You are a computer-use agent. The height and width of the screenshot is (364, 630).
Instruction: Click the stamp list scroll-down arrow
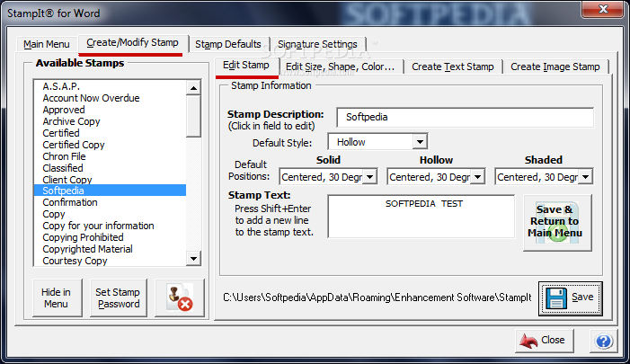click(193, 259)
